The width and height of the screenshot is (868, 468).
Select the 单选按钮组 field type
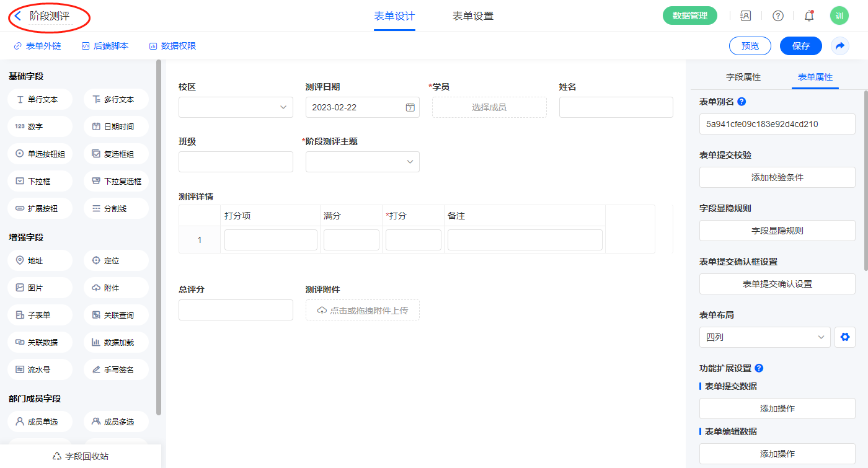pyautogui.click(x=40, y=154)
